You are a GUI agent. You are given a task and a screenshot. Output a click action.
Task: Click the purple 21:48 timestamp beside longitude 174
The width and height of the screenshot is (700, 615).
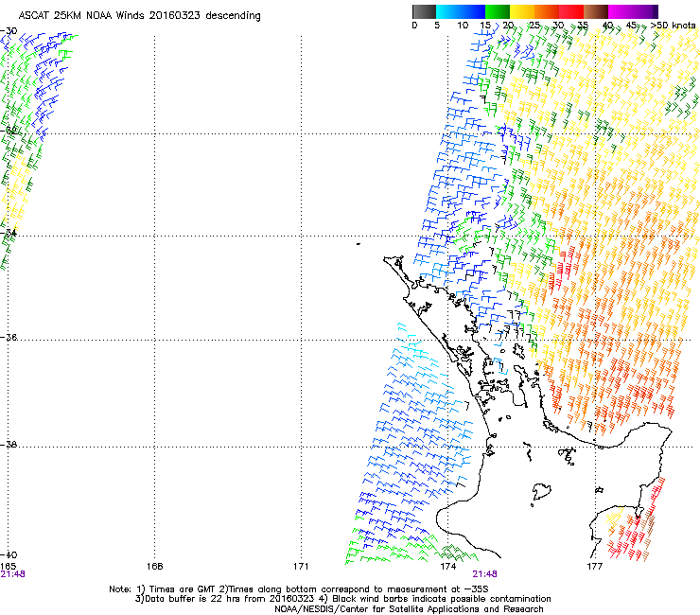[x=485, y=574]
